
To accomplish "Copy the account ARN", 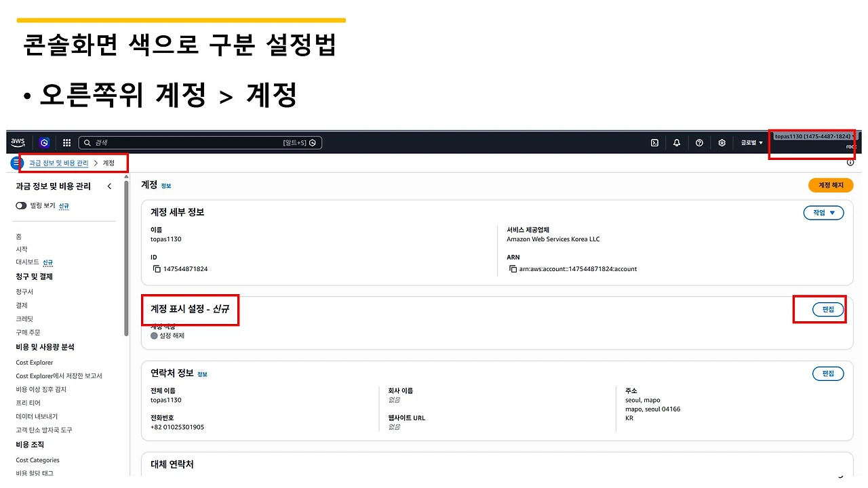I will coord(514,268).
